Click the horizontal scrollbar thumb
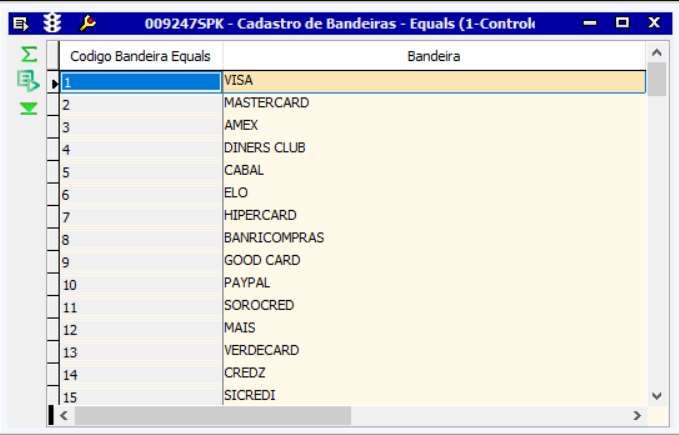The height and width of the screenshot is (435, 679). (x=213, y=416)
